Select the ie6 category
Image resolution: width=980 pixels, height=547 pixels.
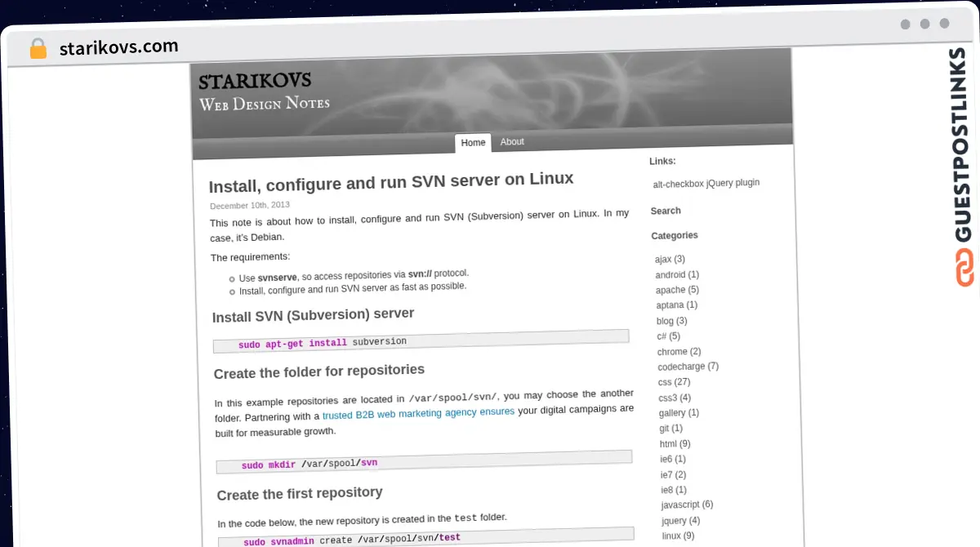tap(674, 459)
